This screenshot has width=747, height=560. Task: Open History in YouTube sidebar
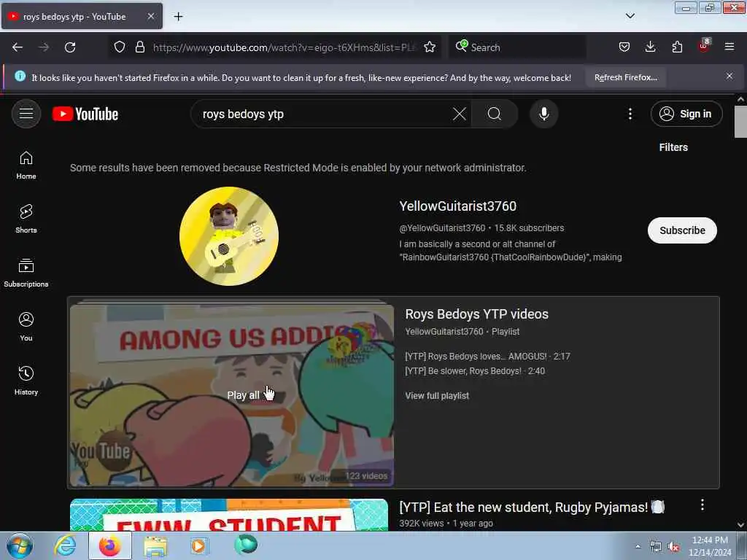tap(26, 381)
